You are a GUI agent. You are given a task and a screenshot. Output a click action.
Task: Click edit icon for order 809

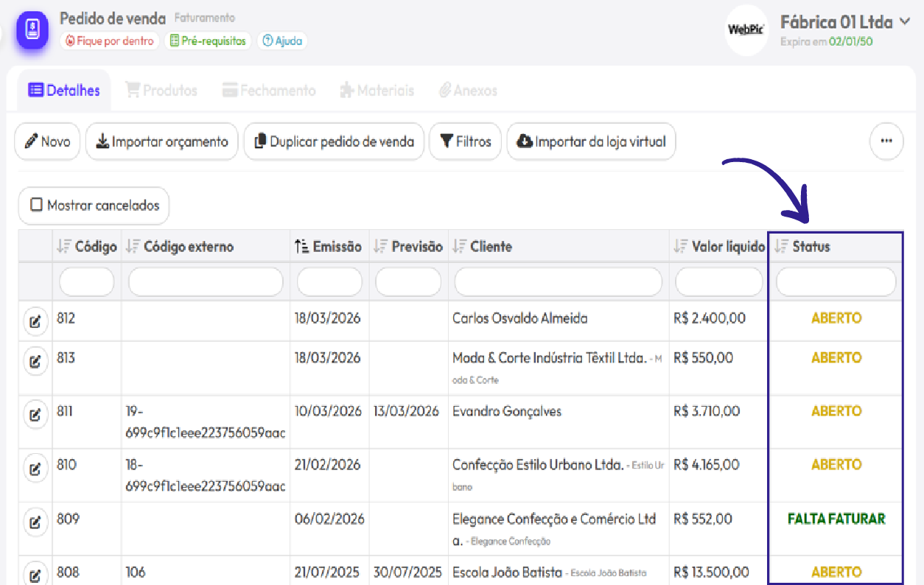(35, 522)
